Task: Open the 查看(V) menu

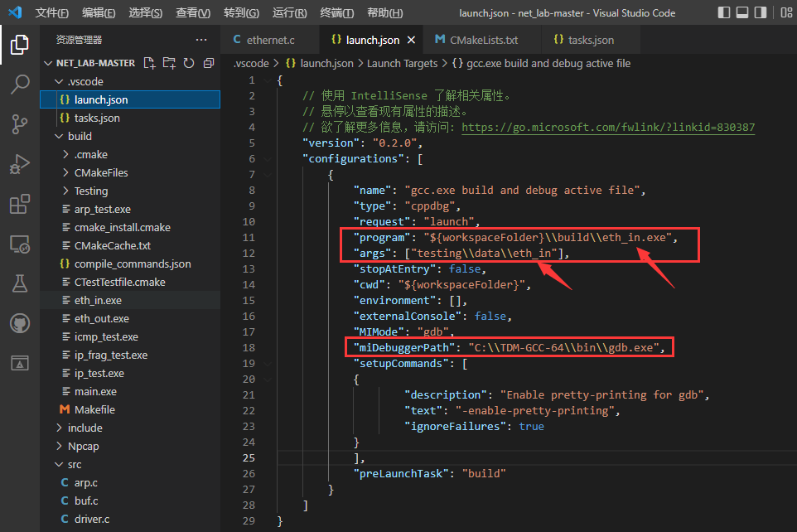Action: tap(193, 12)
